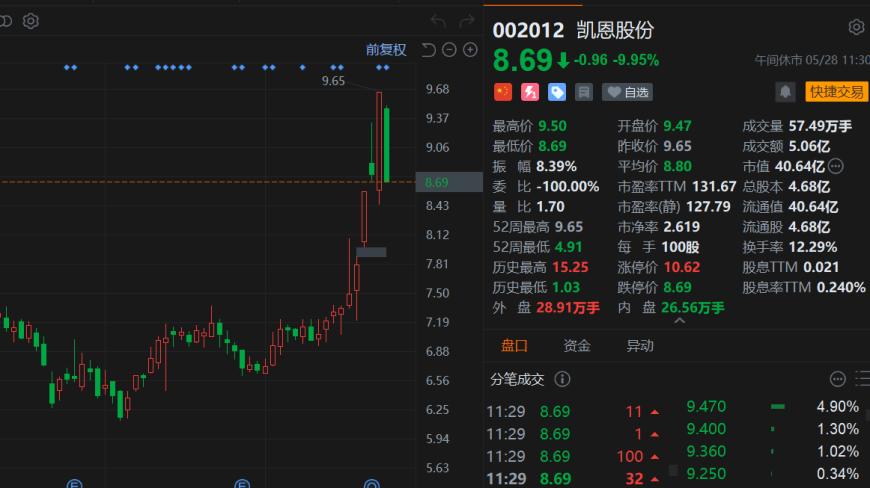Set a price alert with bell icon
870x488 pixels.
(x=785, y=92)
